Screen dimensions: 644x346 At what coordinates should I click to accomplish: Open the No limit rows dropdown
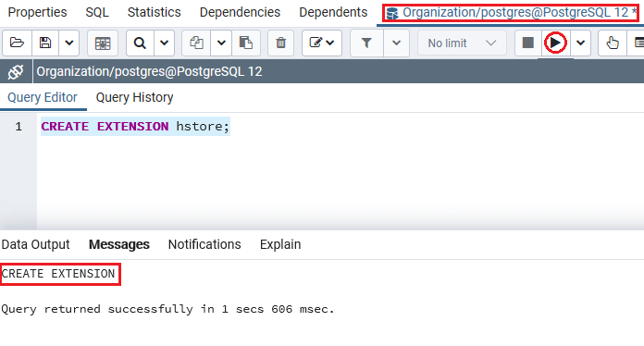462,43
